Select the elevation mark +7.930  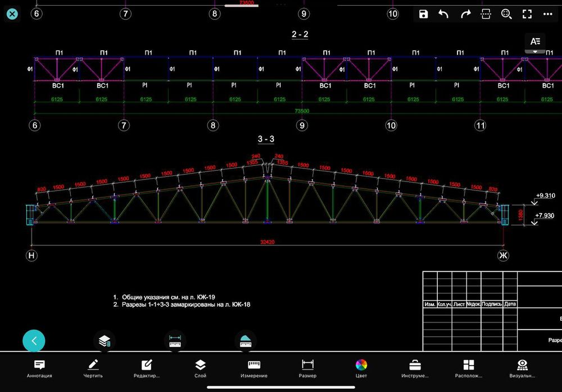coord(545,216)
